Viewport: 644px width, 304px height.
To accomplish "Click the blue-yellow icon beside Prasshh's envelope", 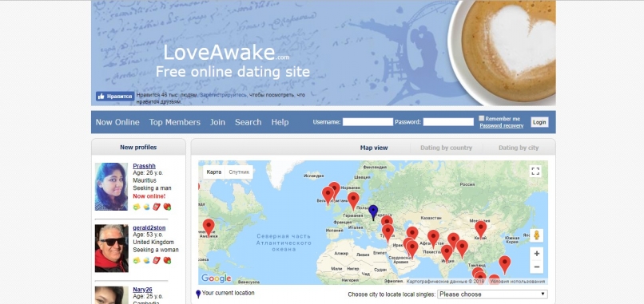I will pyautogui.click(x=147, y=207).
